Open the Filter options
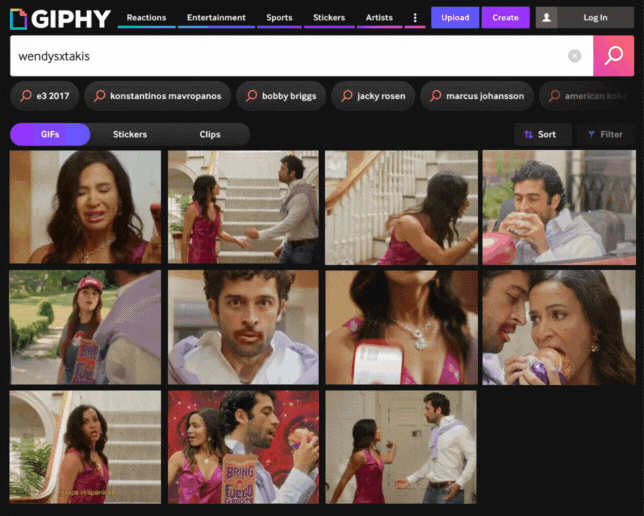The width and height of the screenshot is (644, 516). point(605,134)
